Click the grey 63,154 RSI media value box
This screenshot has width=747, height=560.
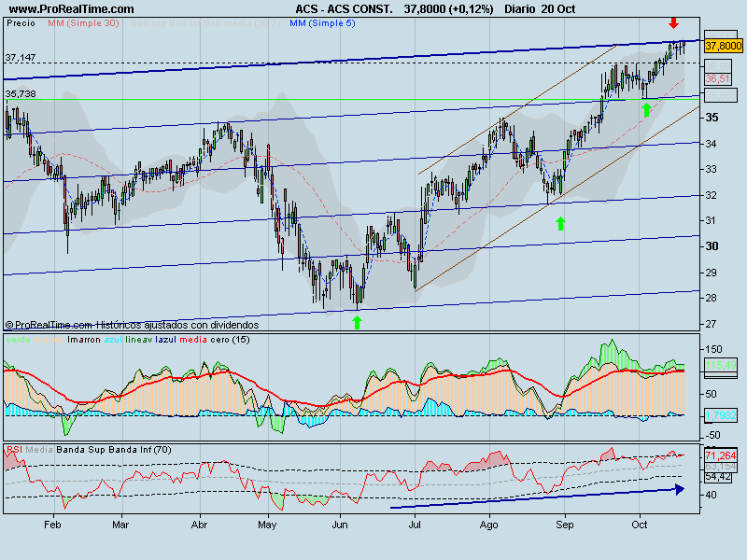pyautogui.click(x=721, y=466)
